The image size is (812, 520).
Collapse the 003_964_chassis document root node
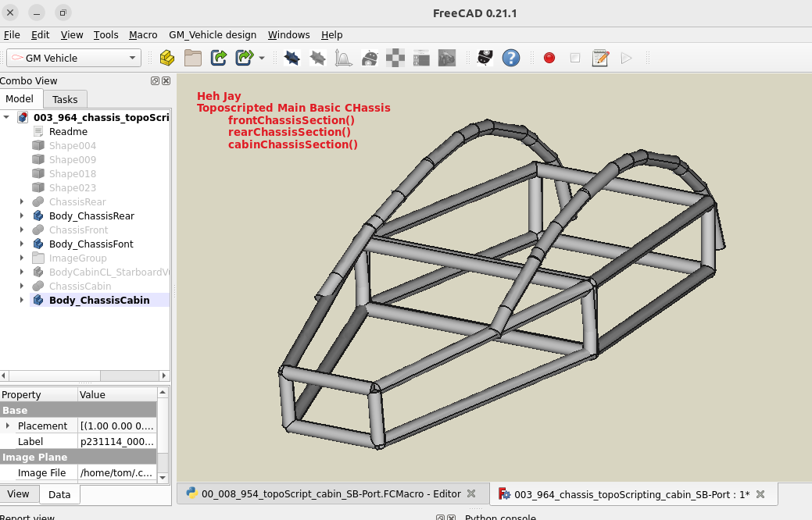(x=7, y=118)
